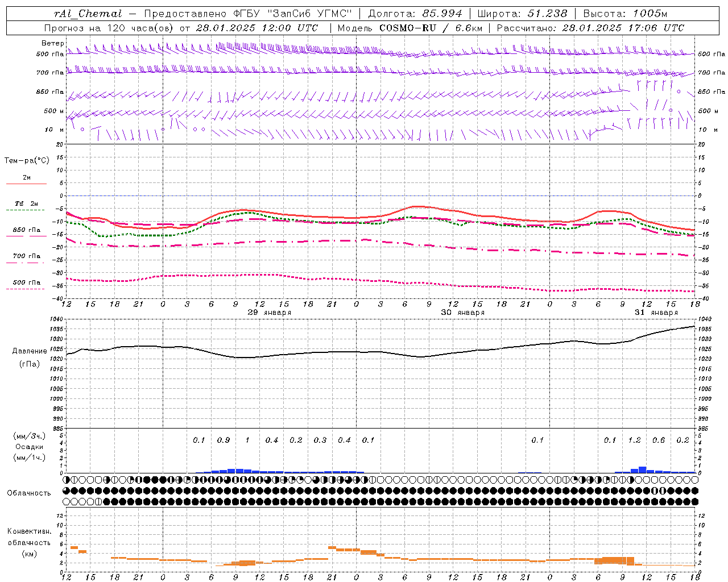Select calculated time "28.01.2025 17:06 UTC"
Screen dimensions: 728x582
623,28
